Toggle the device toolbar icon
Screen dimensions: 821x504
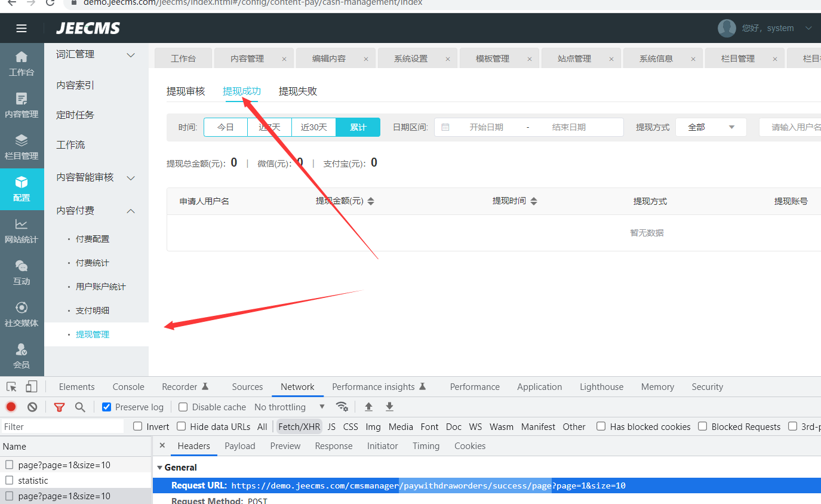click(x=32, y=387)
